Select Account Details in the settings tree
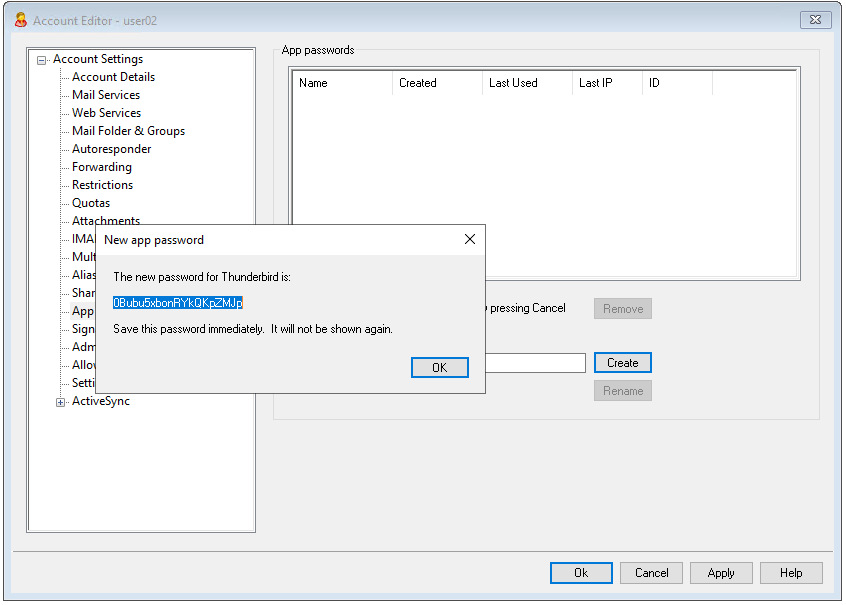 [x=112, y=76]
